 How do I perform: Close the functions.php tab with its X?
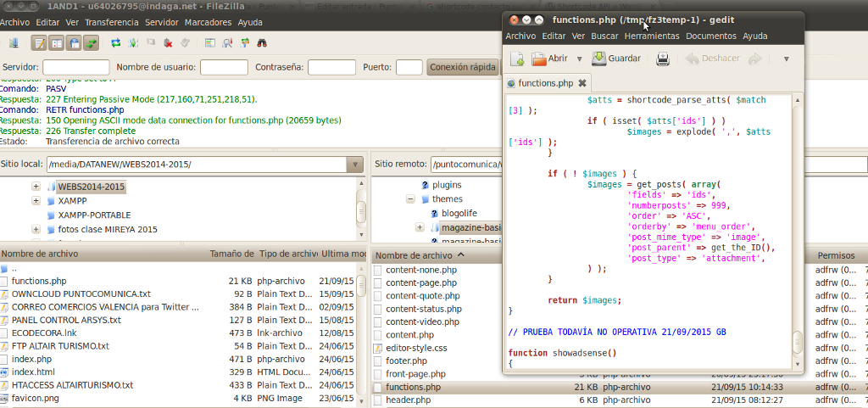tap(582, 83)
